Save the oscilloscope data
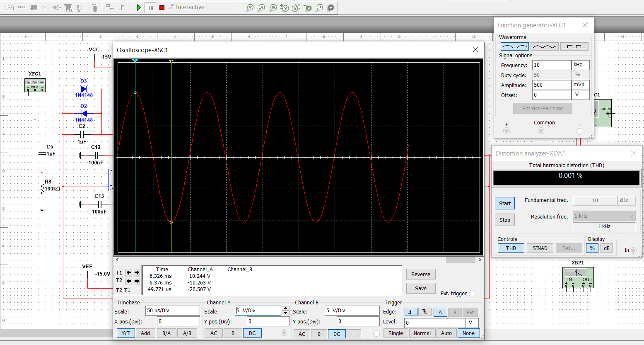 [421, 288]
